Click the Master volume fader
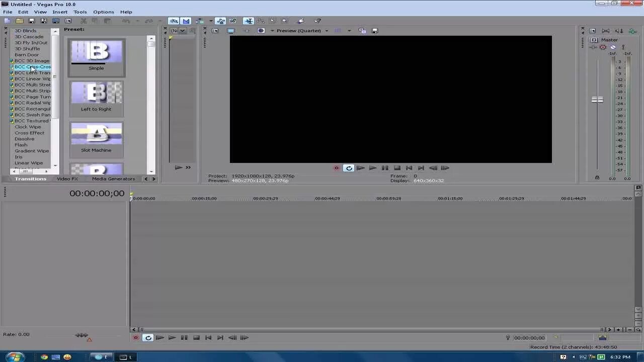 (597, 99)
